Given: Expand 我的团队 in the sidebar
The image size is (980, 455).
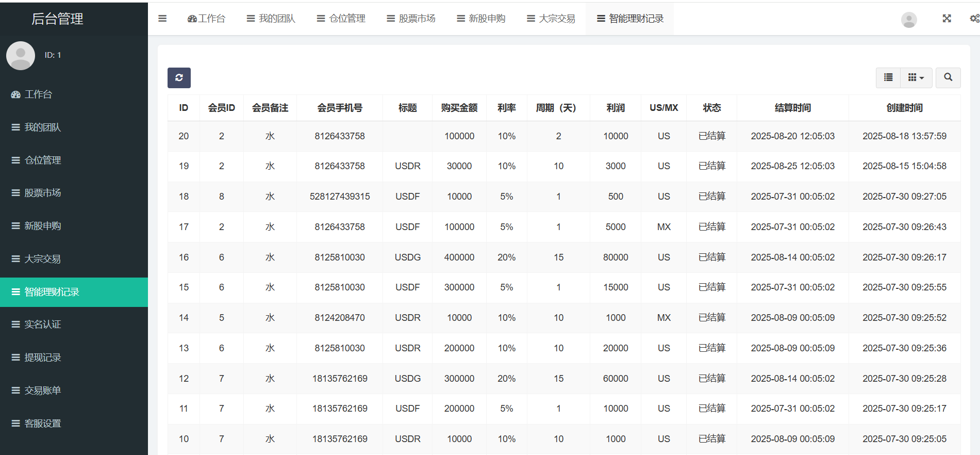Looking at the screenshot, I should coord(42,127).
